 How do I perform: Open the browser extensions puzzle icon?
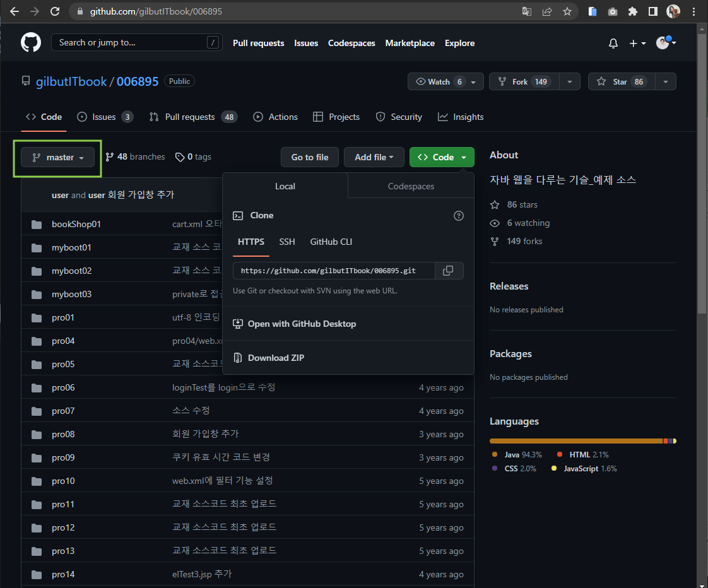click(633, 11)
